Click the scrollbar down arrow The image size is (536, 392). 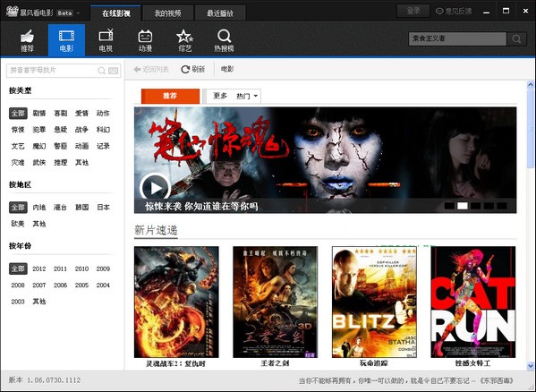(531, 366)
